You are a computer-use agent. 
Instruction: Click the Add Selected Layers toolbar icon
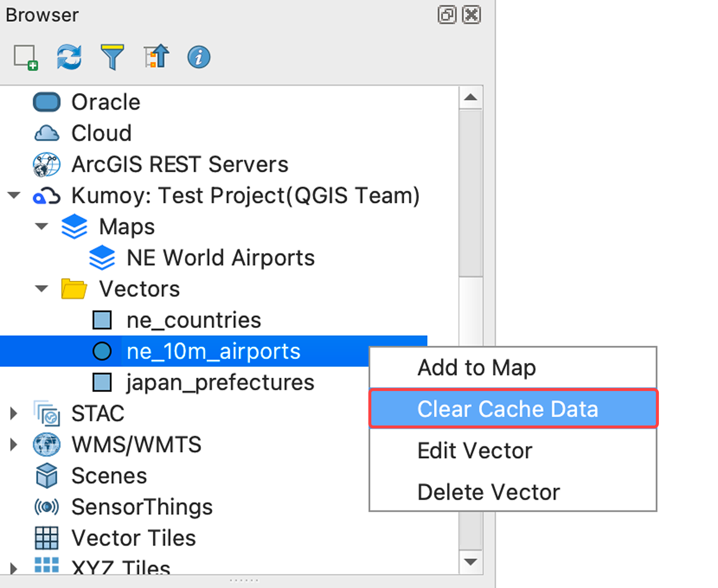pyautogui.click(x=26, y=57)
